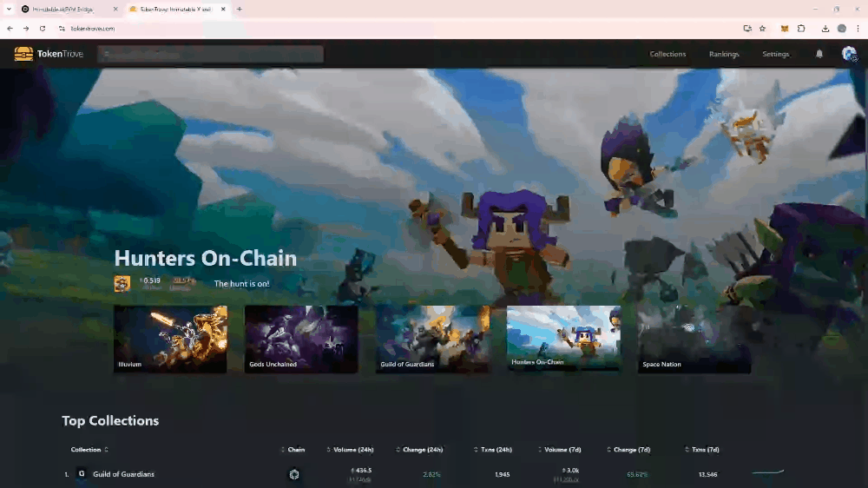Sort by Volume (7d) column
Image resolution: width=868 pixels, height=488 pixels.
[559, 449]
